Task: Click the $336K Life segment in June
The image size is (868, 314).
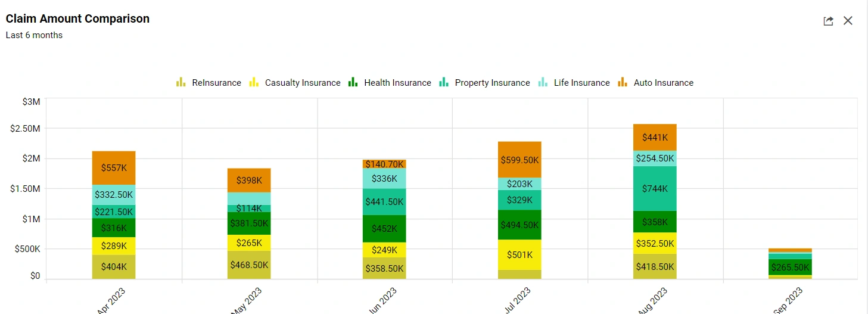Action: (384, 179)
